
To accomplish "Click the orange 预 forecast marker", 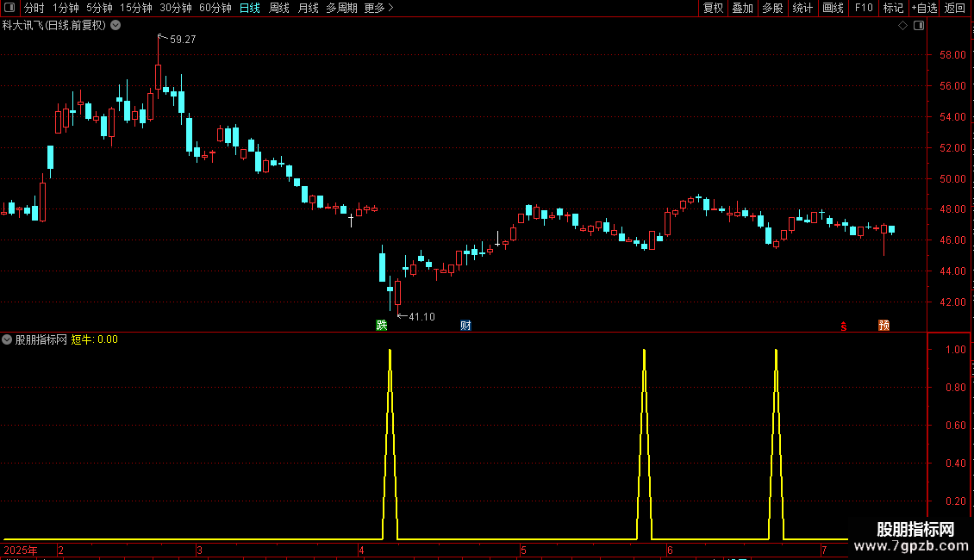I will point(884,326).
